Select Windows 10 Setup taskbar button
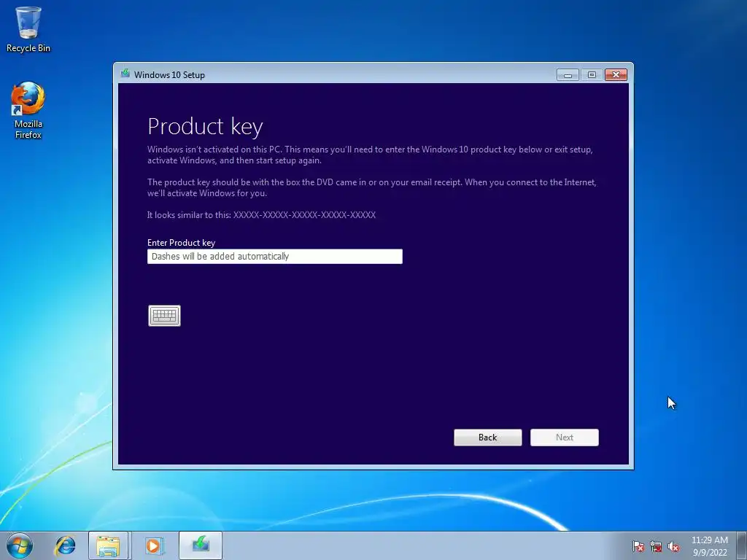The height and width of the screenshot is (560, 747). [x=201, y=545]
